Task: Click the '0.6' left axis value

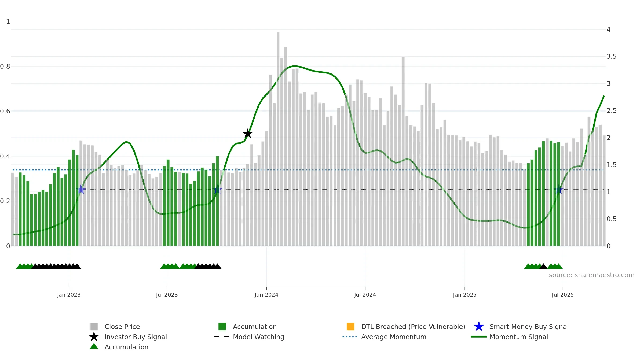Action: [x=5, y=111]
